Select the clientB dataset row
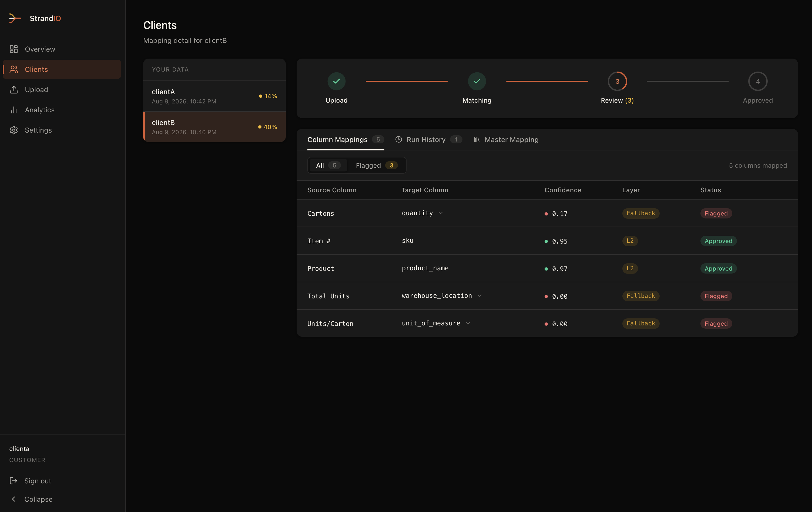Viewport: 812px width, 512px height. coord(214,127)
